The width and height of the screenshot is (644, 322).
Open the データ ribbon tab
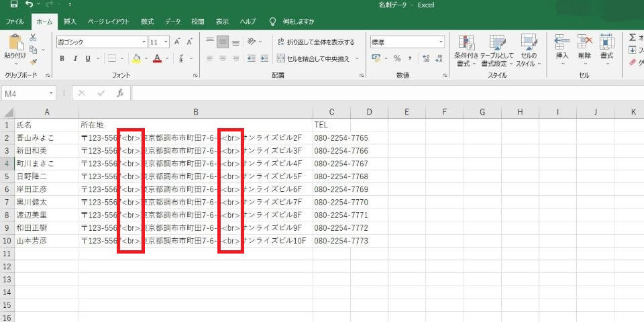point(172,21)
